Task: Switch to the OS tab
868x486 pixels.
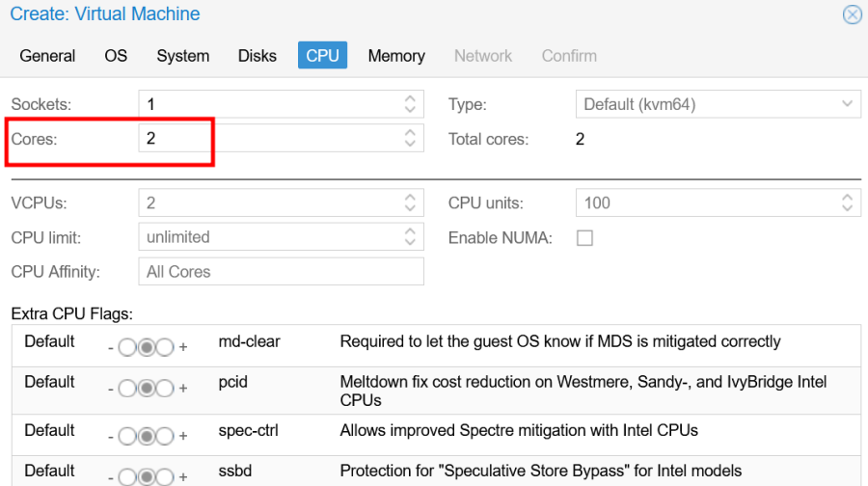Action: [116, 56]
